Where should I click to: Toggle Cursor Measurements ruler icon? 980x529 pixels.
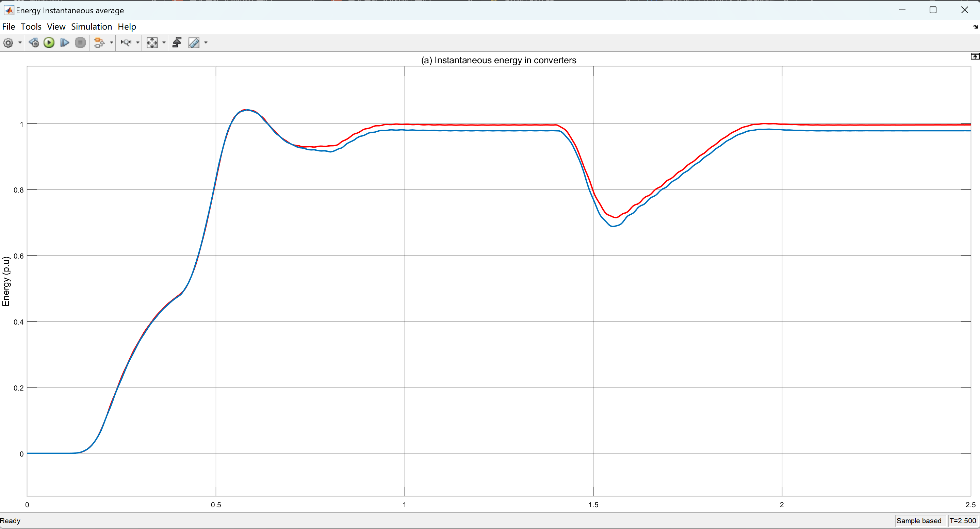(194, 43)
